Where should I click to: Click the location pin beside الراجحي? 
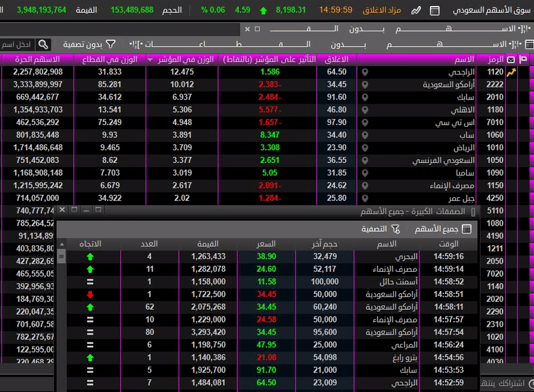365,71
